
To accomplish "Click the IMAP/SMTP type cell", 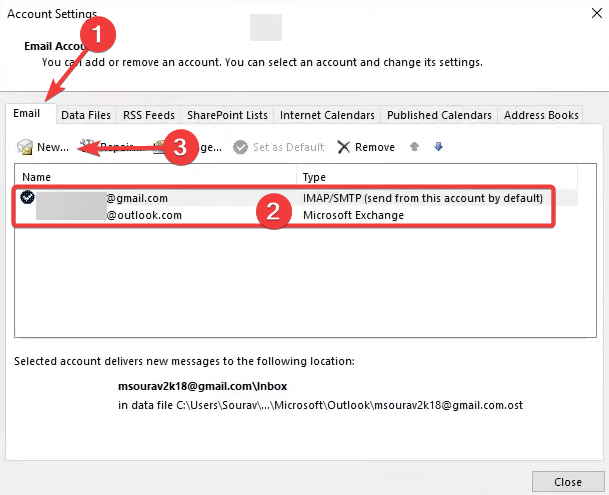I will pos(423,198).
